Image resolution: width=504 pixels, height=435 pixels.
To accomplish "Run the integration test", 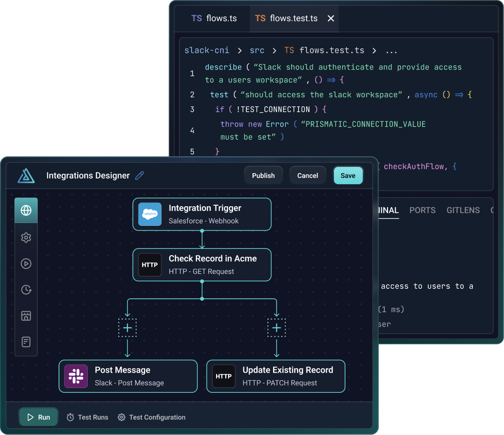I will (x=39, y=417).
